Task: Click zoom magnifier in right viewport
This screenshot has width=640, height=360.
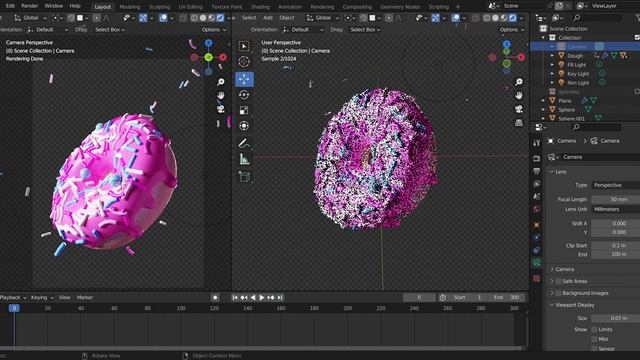Action: coord(519,82)
